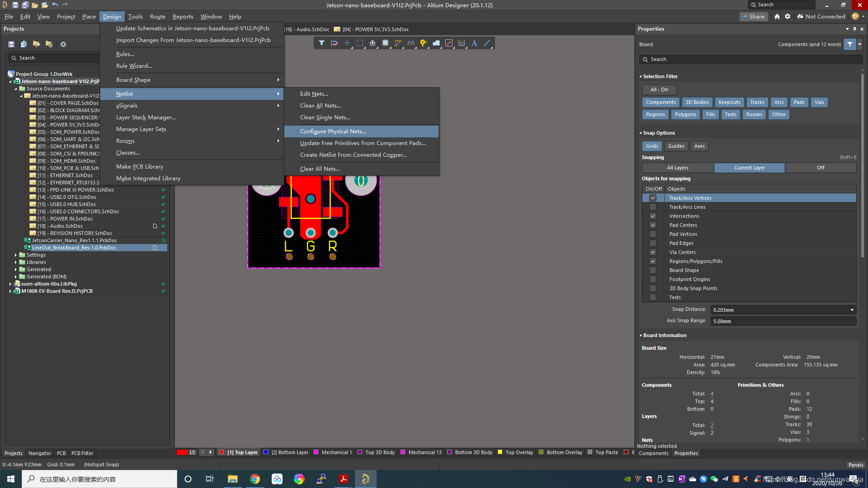Image resolution: width=868 pixels, height=488 pixels.
Task: Click the Undo arrow in the title bar
Action: (55, 5)
